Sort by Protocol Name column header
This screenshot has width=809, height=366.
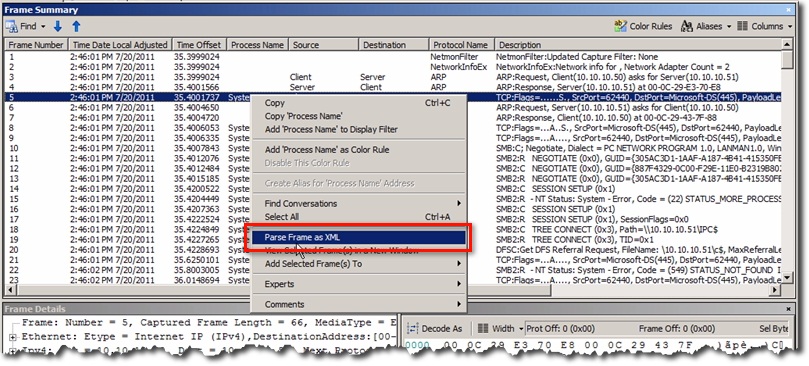pyautogui.click(x=461, y=45)
